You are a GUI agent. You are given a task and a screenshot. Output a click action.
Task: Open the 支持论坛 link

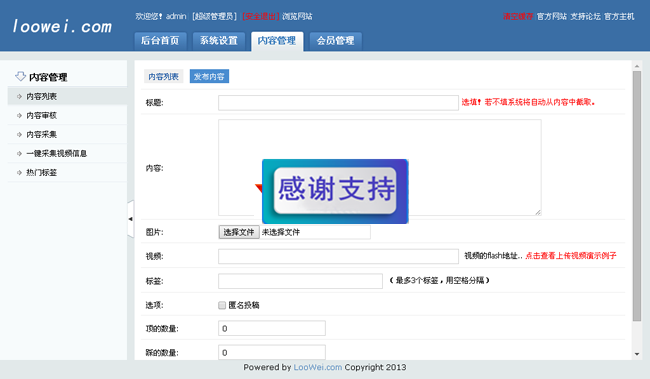585,16
